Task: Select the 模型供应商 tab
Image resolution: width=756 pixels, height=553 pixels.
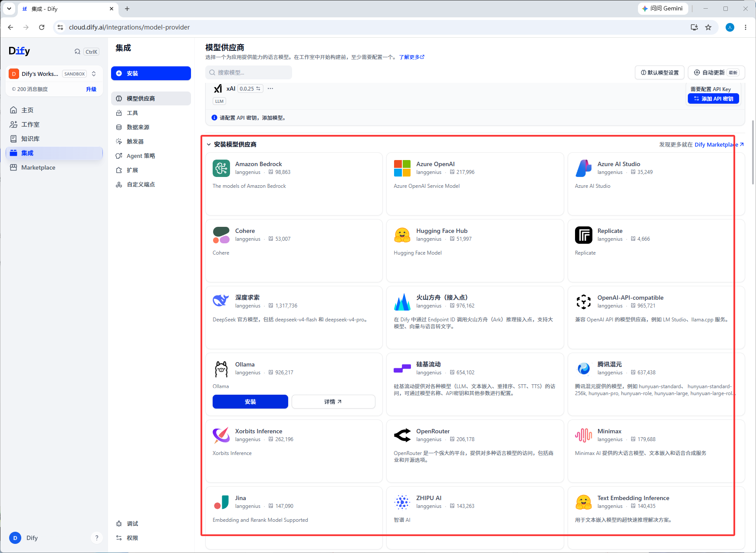Action: (151, 98)
